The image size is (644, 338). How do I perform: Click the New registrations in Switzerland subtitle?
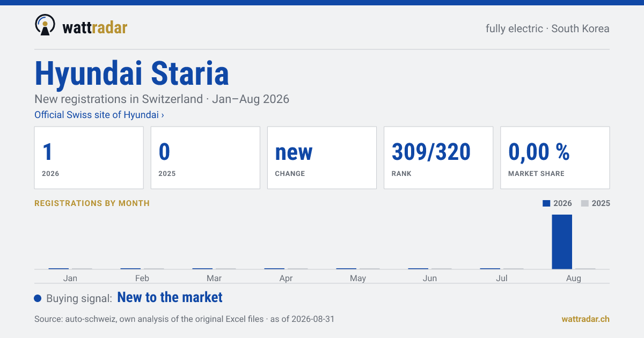point(162,99)
